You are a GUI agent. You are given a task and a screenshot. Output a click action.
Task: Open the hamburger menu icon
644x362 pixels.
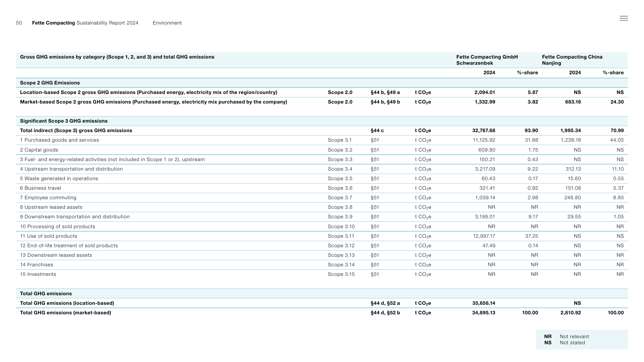[624, 18]
